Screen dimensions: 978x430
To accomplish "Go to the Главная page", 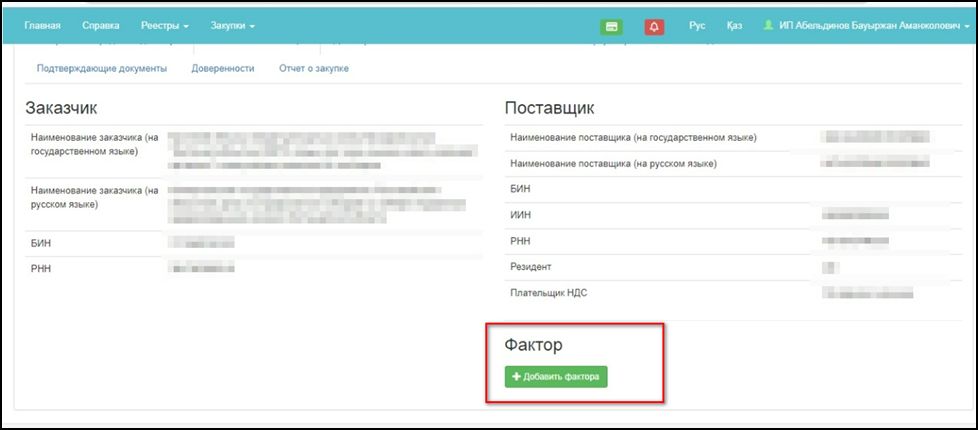I will [x=42, y=26].
